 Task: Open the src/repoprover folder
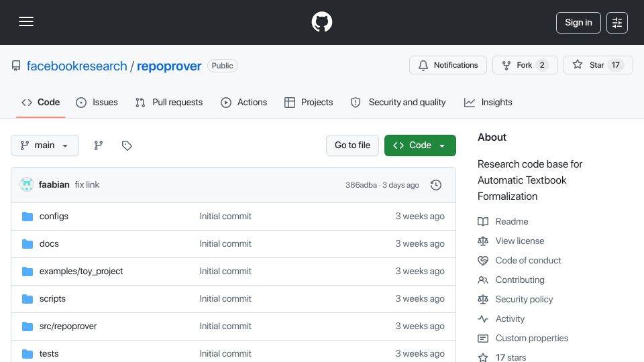[68, 326]
